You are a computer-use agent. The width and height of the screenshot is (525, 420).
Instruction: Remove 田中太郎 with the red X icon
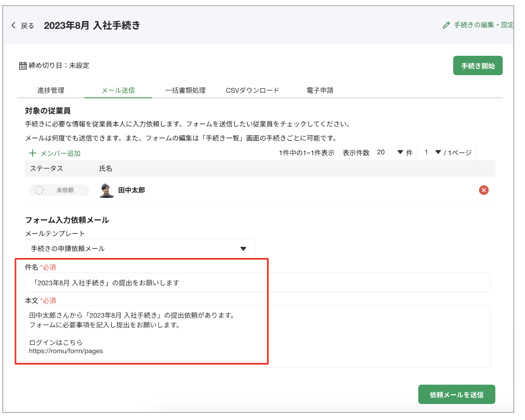tap(483, 190)
